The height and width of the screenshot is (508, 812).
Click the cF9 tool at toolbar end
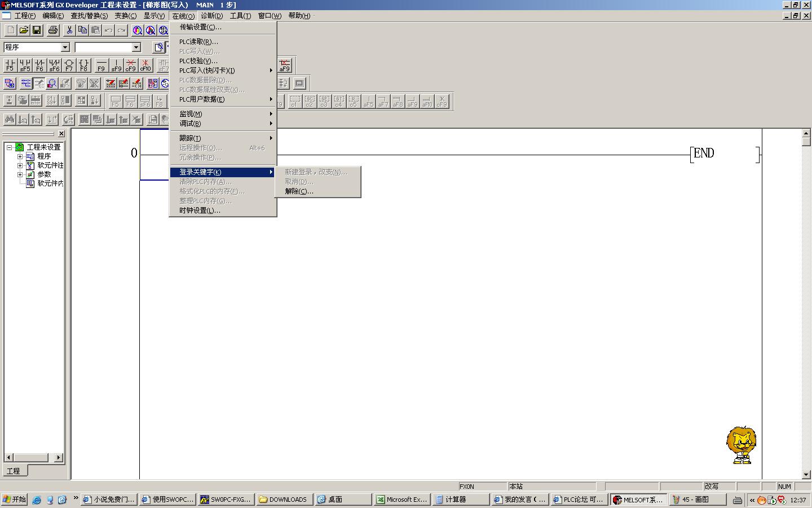442,101
